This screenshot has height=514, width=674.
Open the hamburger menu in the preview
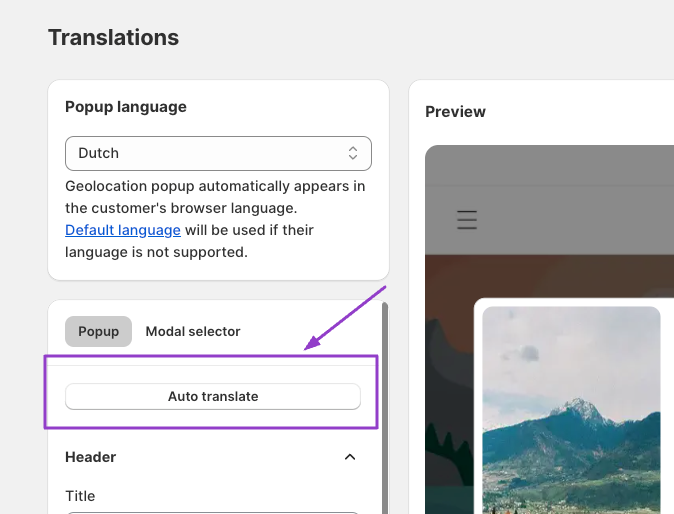(467, 220)
